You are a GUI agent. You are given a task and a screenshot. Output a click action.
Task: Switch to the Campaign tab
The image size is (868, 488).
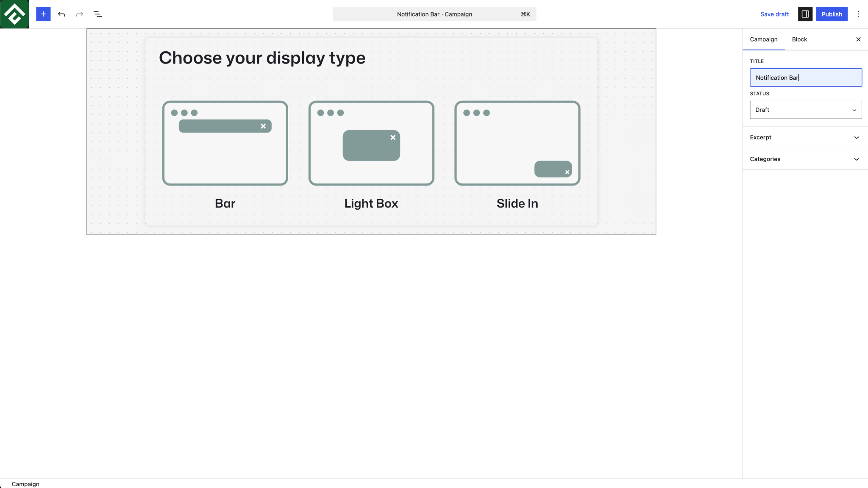click(x=763, y=39)
